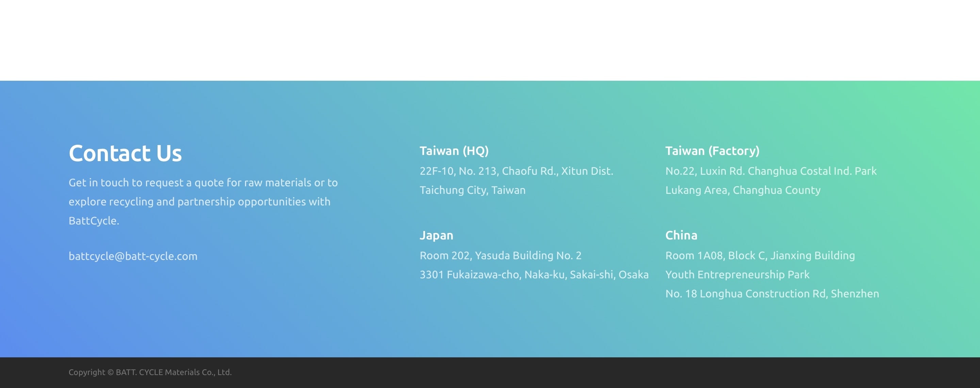Screen dimensions: 980x388
Task: Click the Longhua Construction Rd, Shenzhen line
Action: (x=772, y=294)
